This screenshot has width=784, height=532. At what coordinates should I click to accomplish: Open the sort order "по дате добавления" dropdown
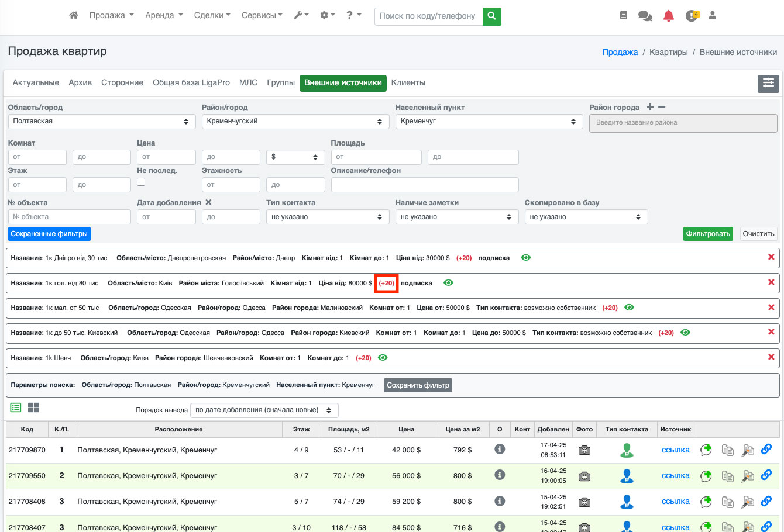point(264,410)
